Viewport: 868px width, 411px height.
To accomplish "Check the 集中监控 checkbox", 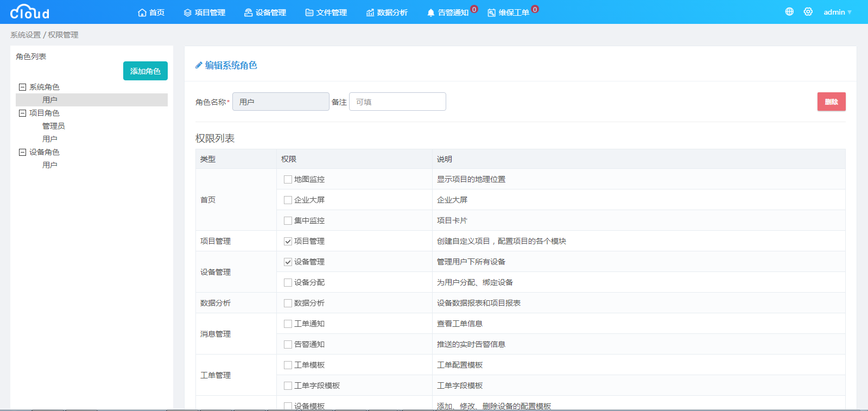I will tap(288, 220).
